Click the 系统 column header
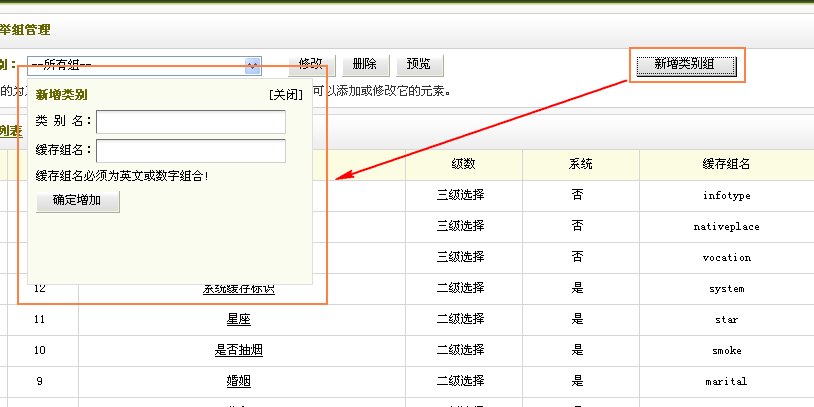814x407 pixels. tap(580, 165)
